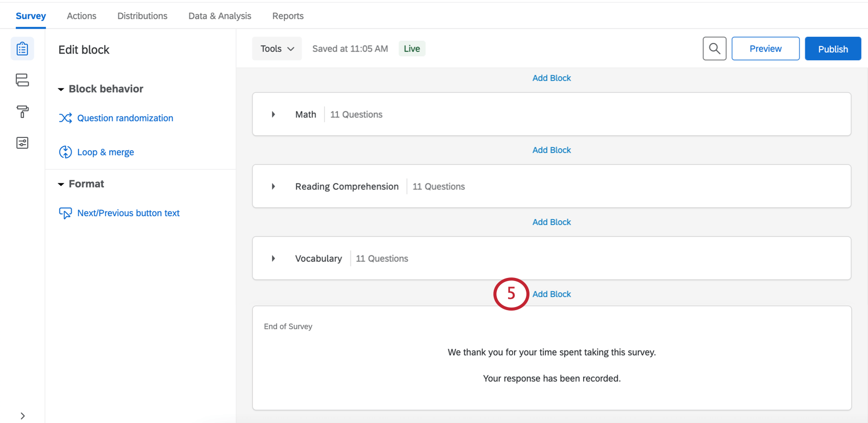Collapse the Format section
Image resolution: width=868 pixels, height=423 pixels.
pyautogui.click(x=61, y=184)
